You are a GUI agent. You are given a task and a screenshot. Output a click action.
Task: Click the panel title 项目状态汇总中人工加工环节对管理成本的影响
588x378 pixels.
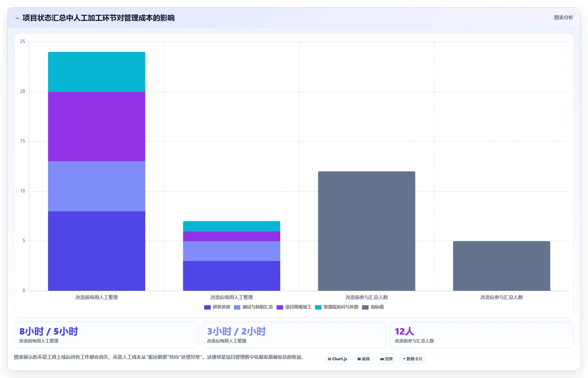coord(98,18)
